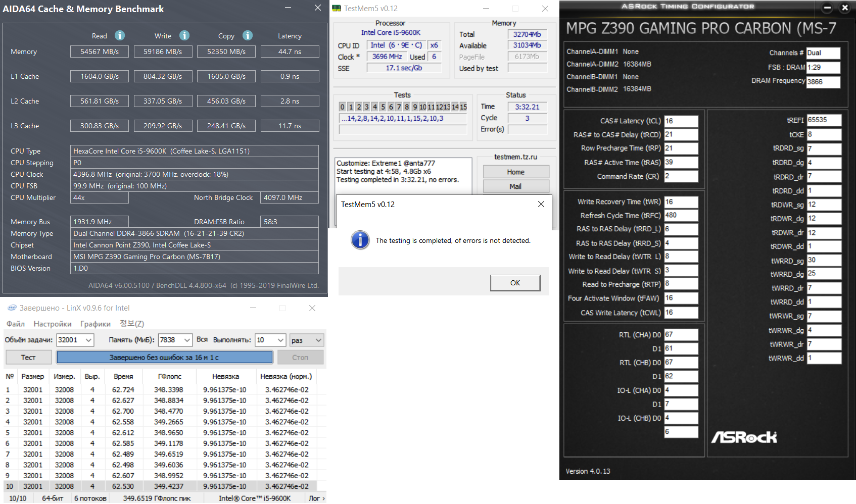Minimize the ASRock Timing Configurator window
The width and height of the screenshot is (856, 504).
point(827,8)
